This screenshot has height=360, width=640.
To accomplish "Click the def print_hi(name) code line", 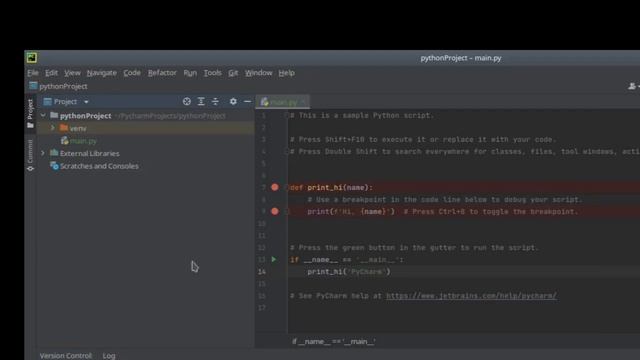I will [x=331, y=188].
